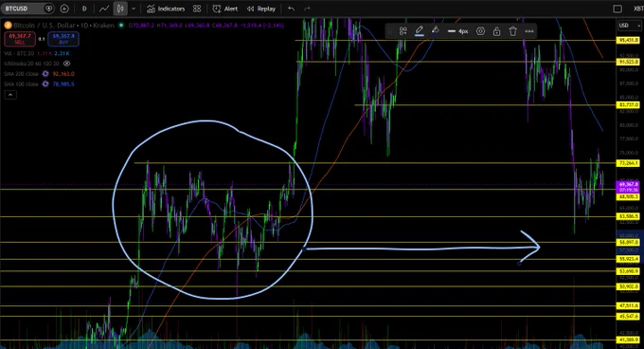
Task: Expand the chart style dropdown arrow
Action: point(134,9)
